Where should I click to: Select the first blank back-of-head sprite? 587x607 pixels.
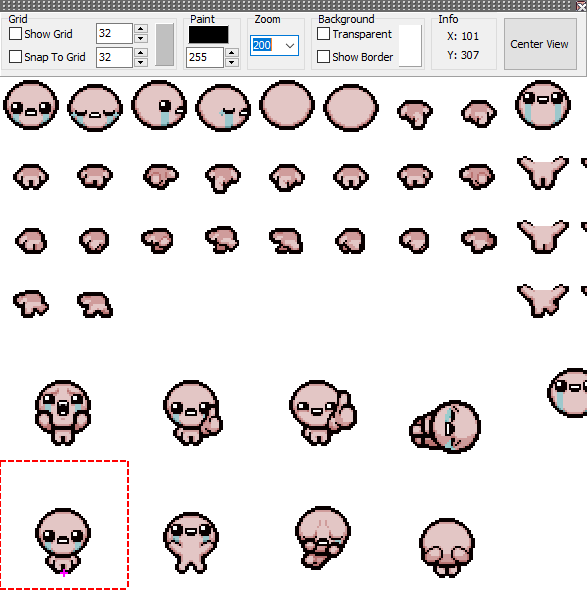(x=287, y=105)
